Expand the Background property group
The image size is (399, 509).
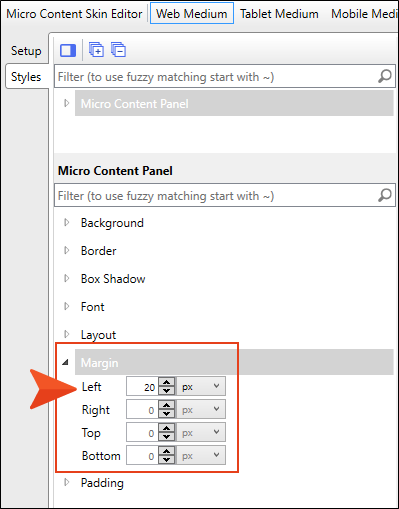click(x=67, y=222)
